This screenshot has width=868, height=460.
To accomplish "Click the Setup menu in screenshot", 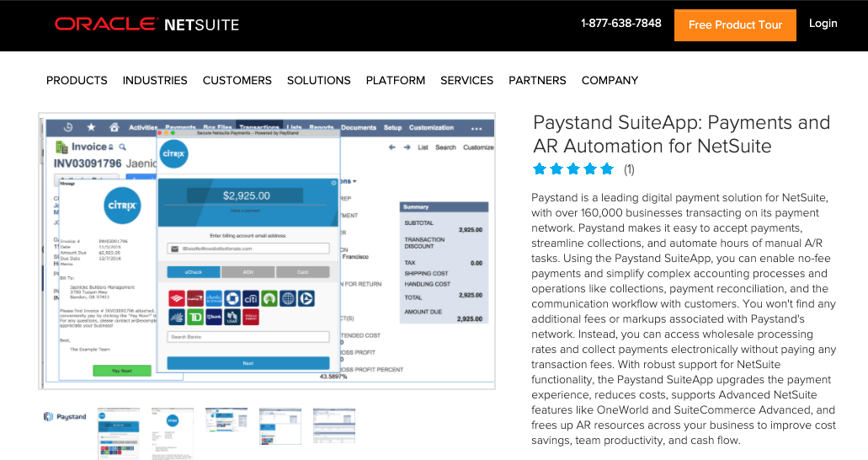I will (x=392, y=127).
